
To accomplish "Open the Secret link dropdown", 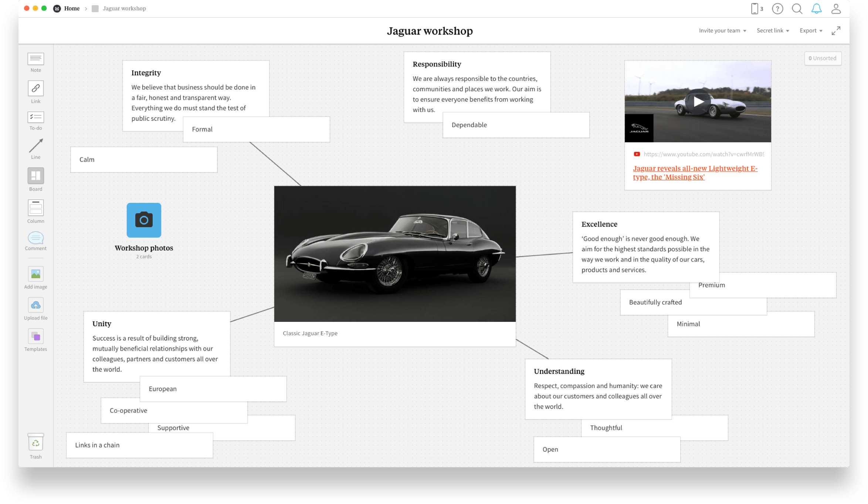I will (x=772, y=30).
